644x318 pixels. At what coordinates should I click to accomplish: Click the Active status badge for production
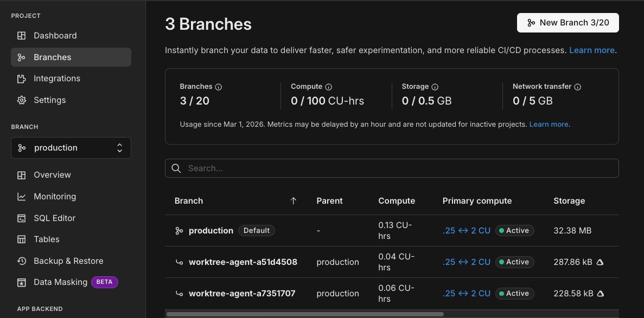515,231
